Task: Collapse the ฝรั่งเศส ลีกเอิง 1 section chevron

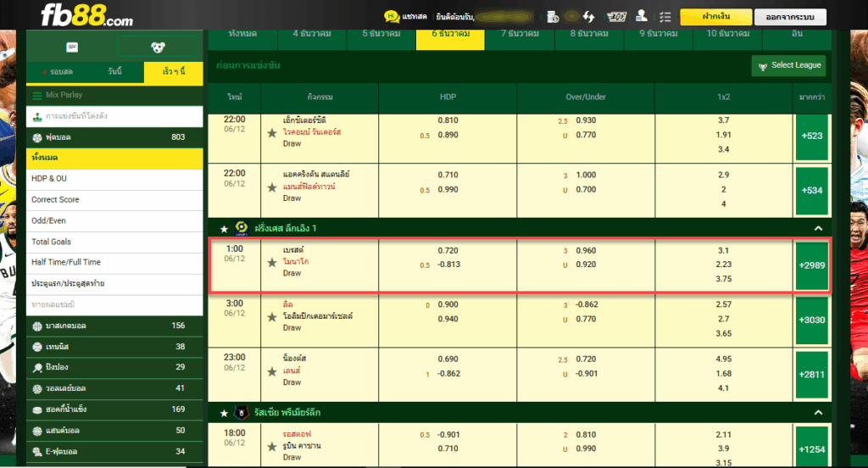Action: pos(818,228)
